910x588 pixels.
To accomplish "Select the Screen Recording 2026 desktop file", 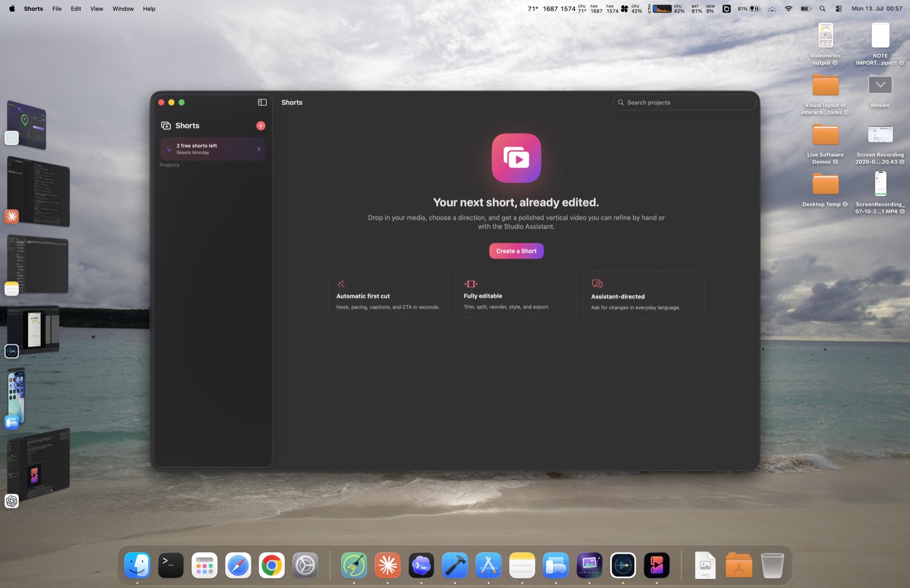I will pyautogui.click(x=880, y=144).
